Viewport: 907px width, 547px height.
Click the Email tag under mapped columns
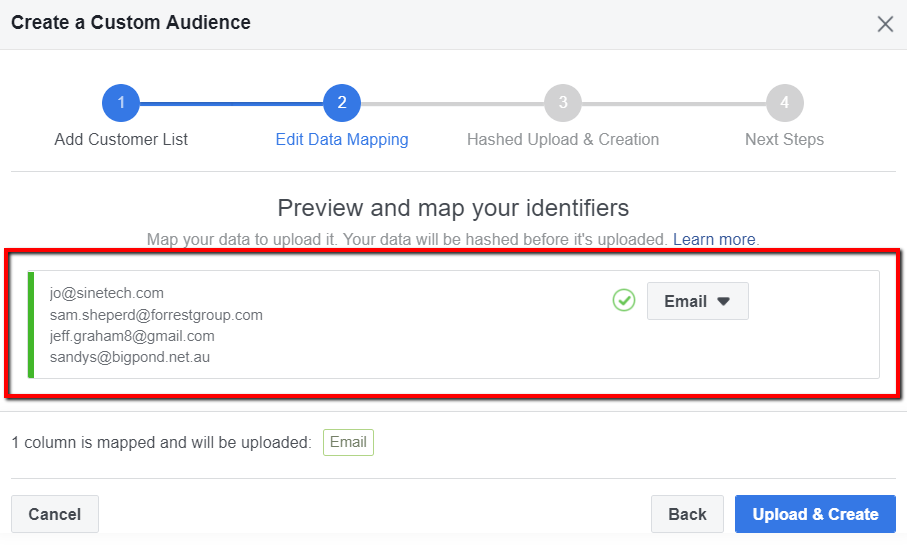click(x=348, y=442)
